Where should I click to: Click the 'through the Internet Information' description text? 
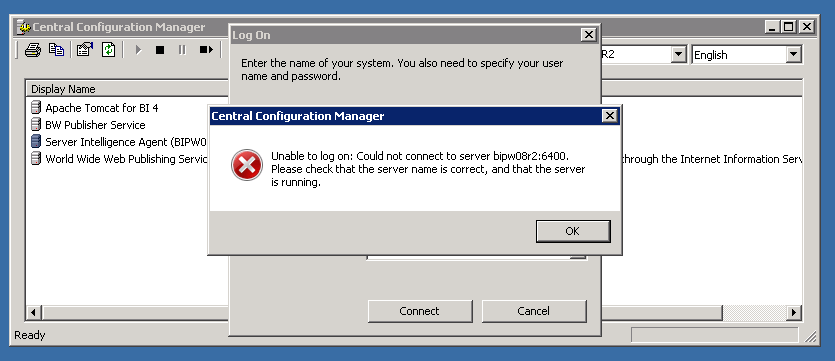(x=711, y=159)
